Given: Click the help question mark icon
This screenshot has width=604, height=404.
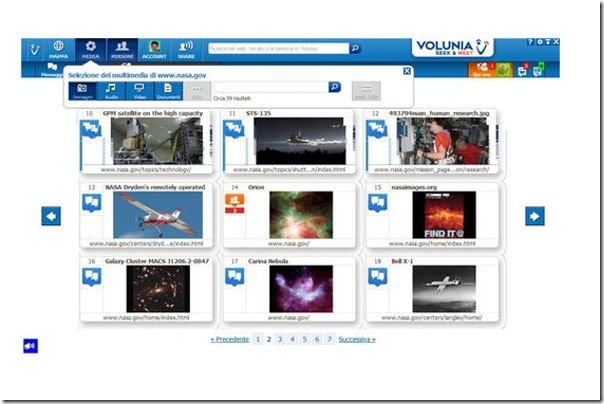Looking at the screenshot, I should 530,42.
